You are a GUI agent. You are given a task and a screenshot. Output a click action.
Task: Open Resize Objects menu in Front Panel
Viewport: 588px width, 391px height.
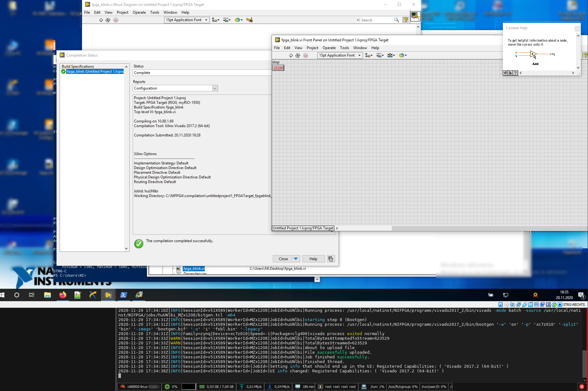tap(391, 55)
